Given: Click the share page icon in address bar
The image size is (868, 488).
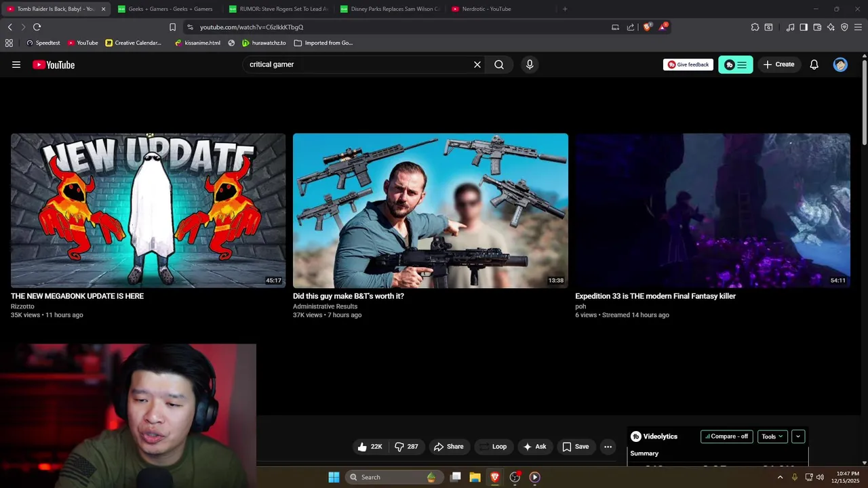Looking at the screenshot, I should 631,27.
